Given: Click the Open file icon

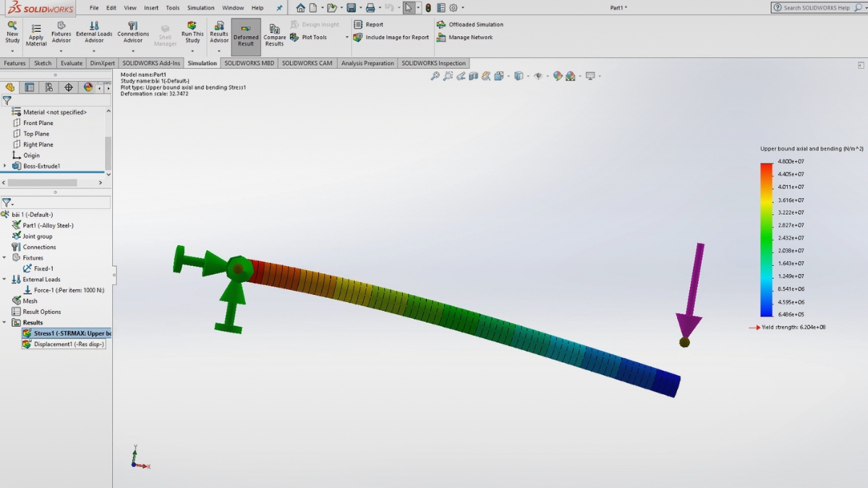Looking at the screenshot, I should tap(331, 8).
